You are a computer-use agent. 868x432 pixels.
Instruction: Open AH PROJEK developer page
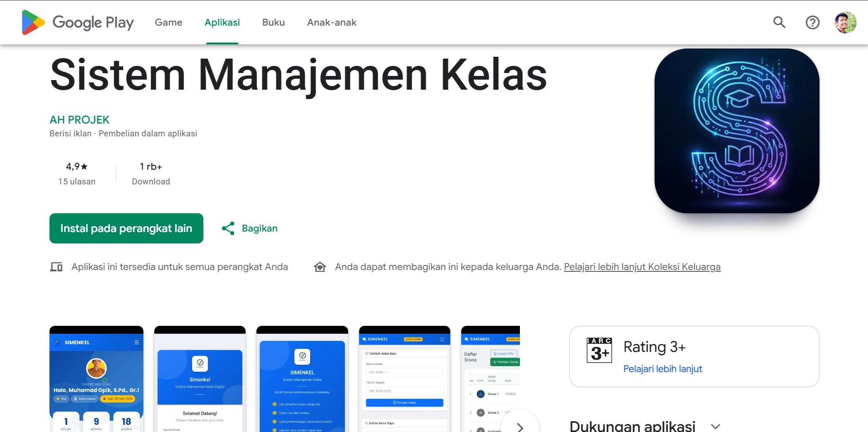coord(80,120)
